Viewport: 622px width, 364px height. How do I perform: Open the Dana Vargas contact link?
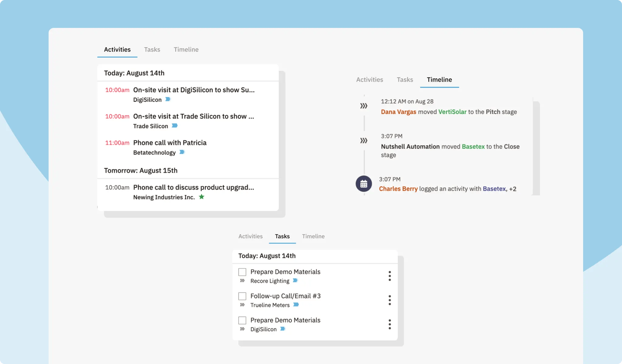(x=398, y=112)
